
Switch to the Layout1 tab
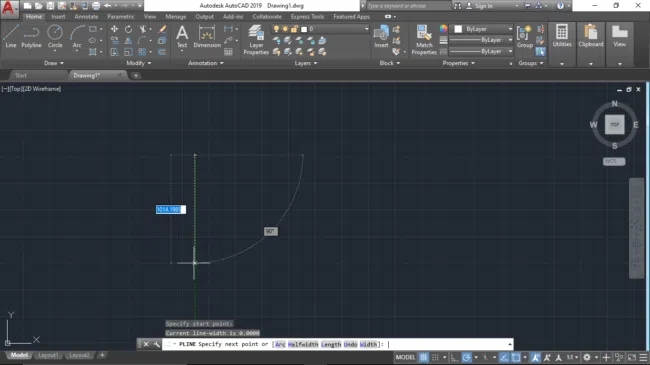(x=48, y=355)
